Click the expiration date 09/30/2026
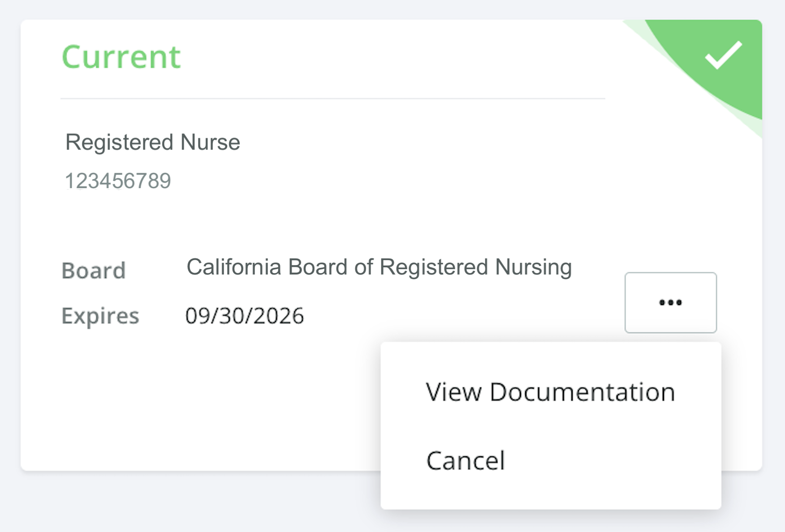The image size is (785, 532). 245,316
